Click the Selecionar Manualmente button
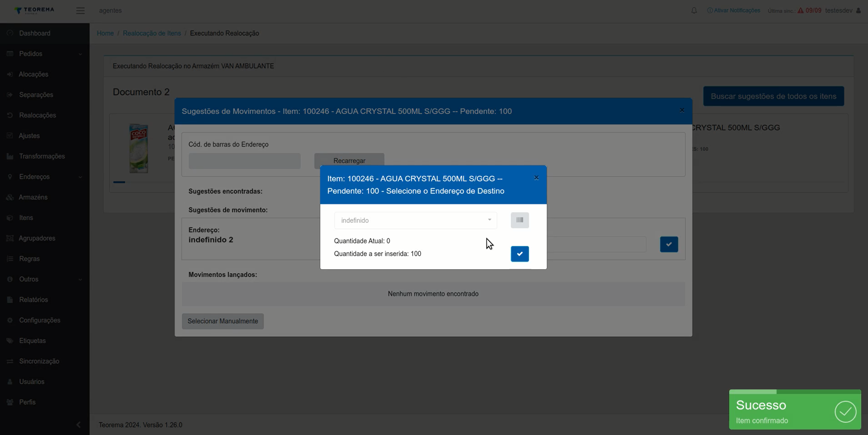This screenshot has height=435, width=868. point(223,321)
